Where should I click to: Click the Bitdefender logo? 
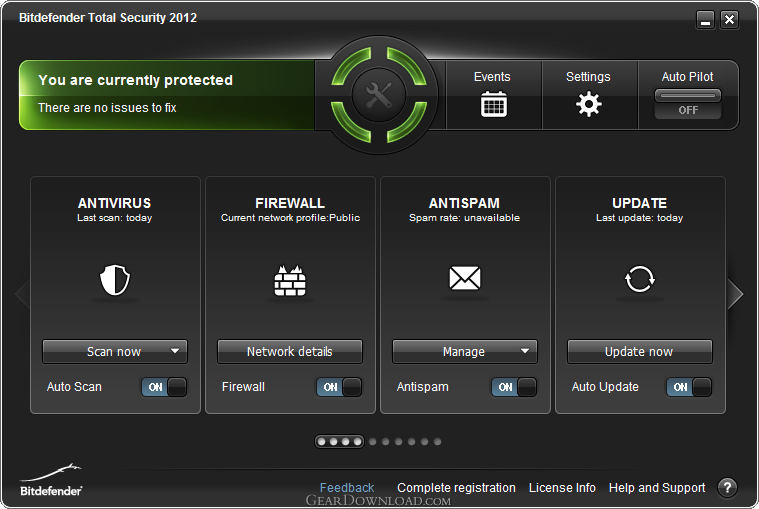[51, 480]
